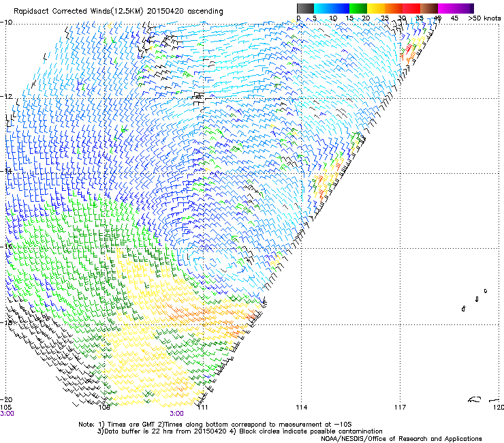Select the green 15-20 knots legend swatch
504x443 pixels.
pos(358,8)
